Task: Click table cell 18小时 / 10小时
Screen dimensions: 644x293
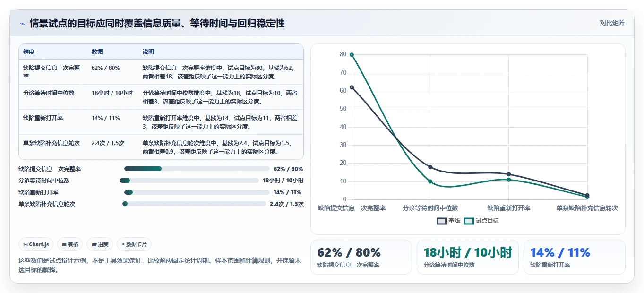Action: 112,93
